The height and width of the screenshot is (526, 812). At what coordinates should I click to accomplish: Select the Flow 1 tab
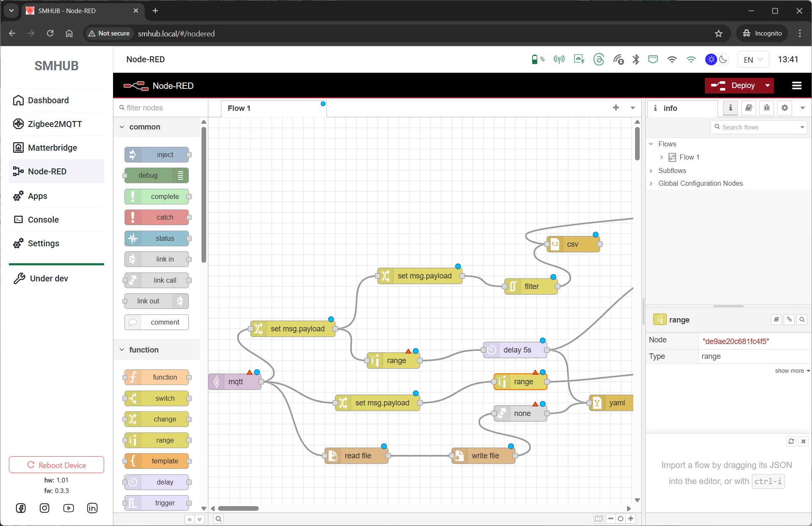(239, 108)
